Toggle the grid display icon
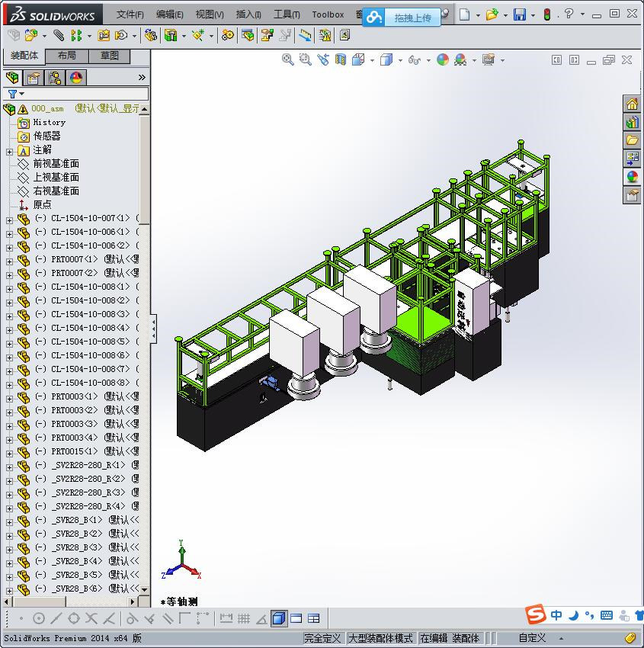 pos(244,618)
